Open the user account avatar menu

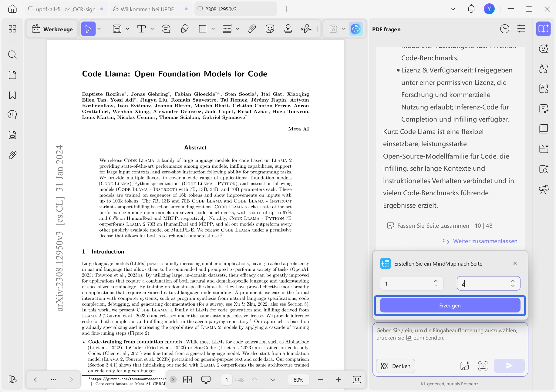489,9
